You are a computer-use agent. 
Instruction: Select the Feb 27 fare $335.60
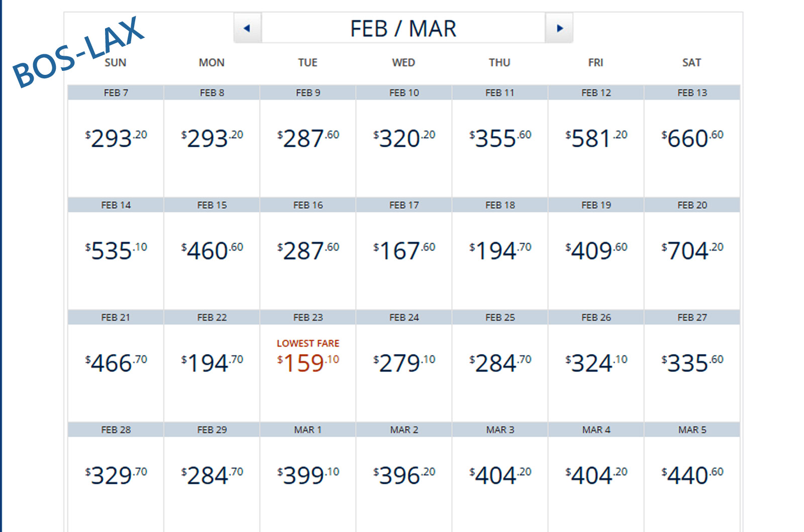pos(692,363)
